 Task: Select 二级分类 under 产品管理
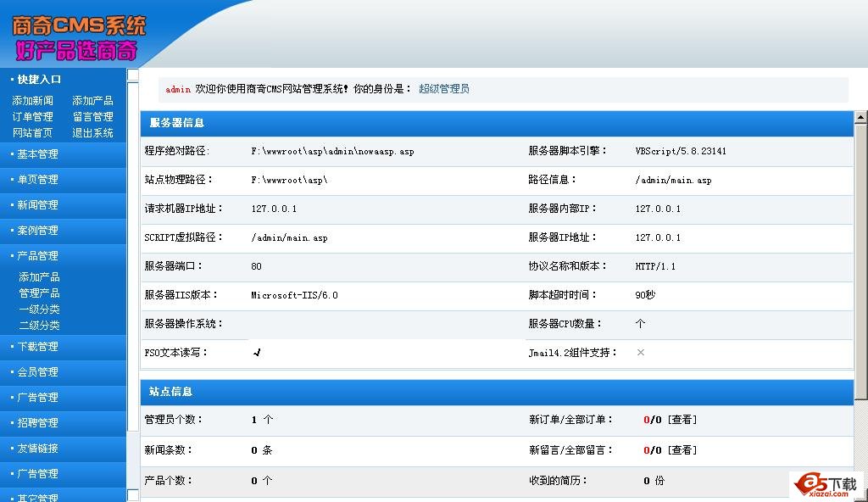(39, 326)
